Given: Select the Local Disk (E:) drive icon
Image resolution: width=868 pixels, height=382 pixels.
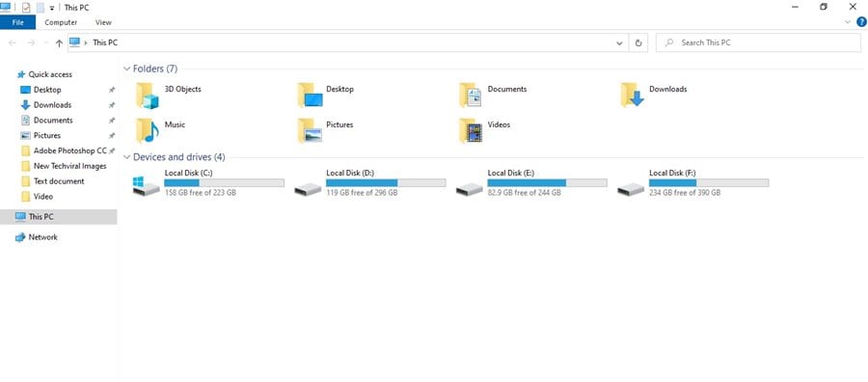Looking at the screenshot, I should (470, 189).
